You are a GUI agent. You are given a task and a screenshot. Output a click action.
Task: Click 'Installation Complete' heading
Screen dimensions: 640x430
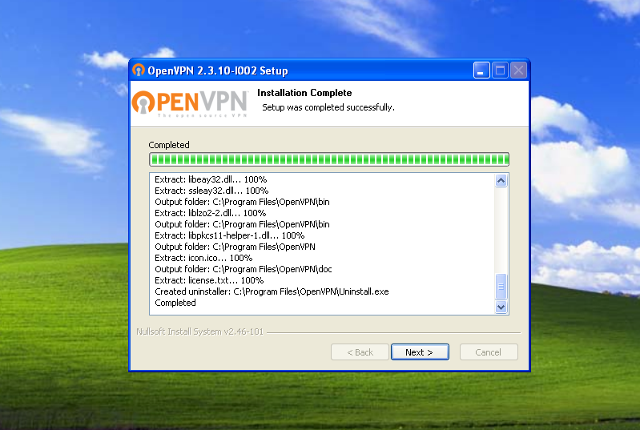304,93
